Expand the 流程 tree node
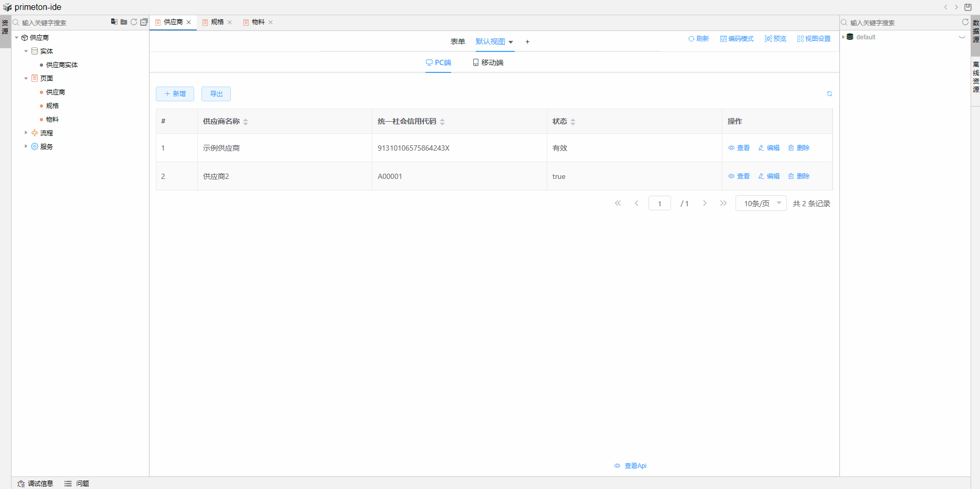The height and width of the screenshot is (489, 980). pos(26,133)
